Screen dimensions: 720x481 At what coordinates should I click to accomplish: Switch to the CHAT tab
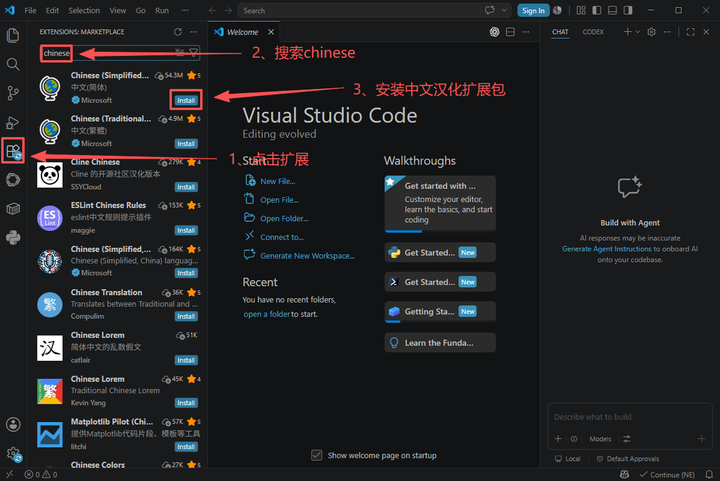point(560,32)
